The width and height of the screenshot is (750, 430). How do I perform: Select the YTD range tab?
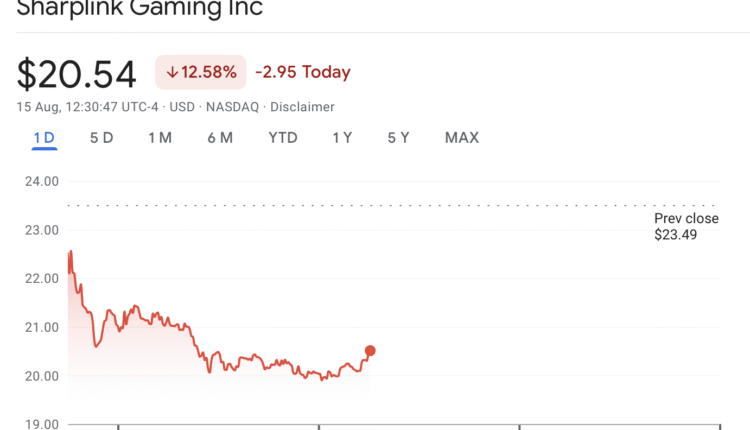coord(283,138)
